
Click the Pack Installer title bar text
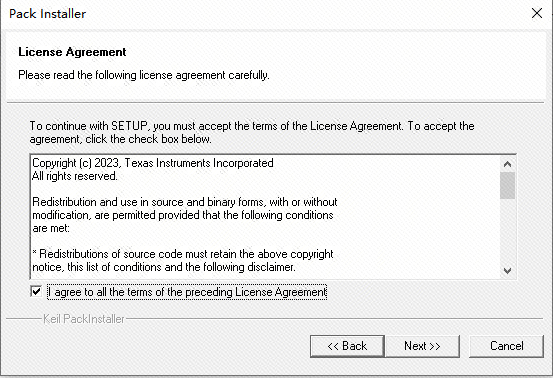(48, 14)
